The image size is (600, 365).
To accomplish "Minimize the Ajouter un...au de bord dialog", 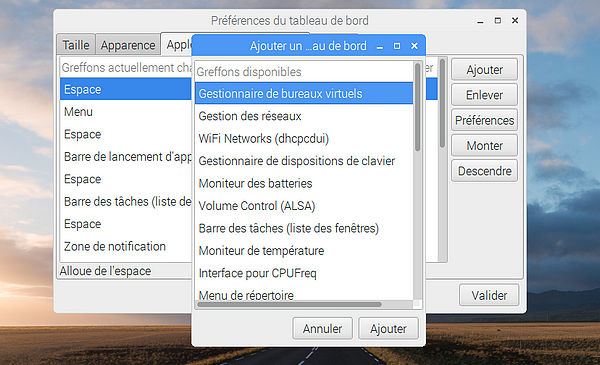I will point(380,47).
